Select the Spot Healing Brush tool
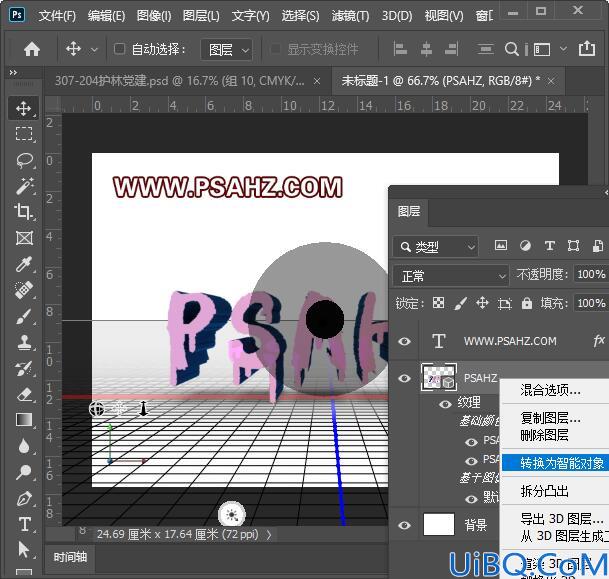Screen dimensions: 609x579 pyautogui.click(x=24, y=290)
